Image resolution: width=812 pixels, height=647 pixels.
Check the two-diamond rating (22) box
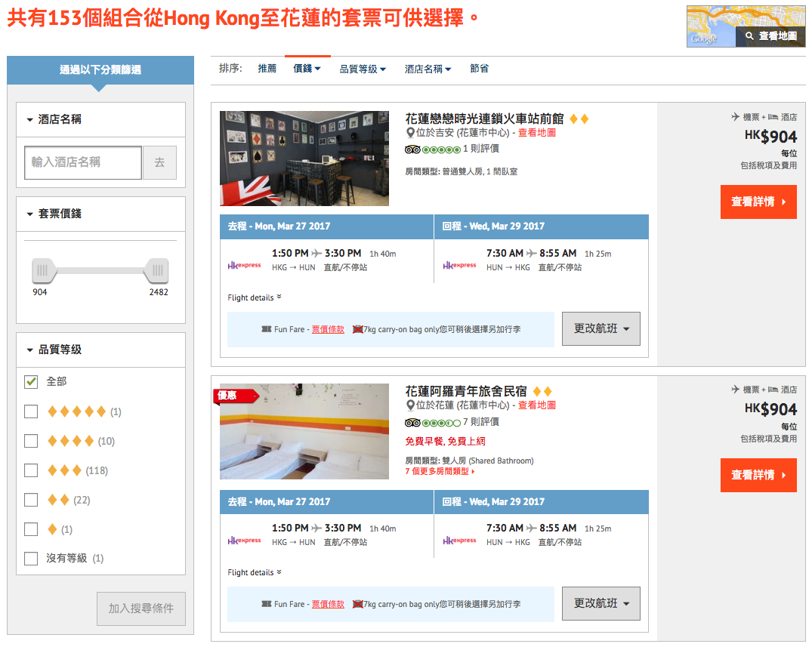click(31, 500)
